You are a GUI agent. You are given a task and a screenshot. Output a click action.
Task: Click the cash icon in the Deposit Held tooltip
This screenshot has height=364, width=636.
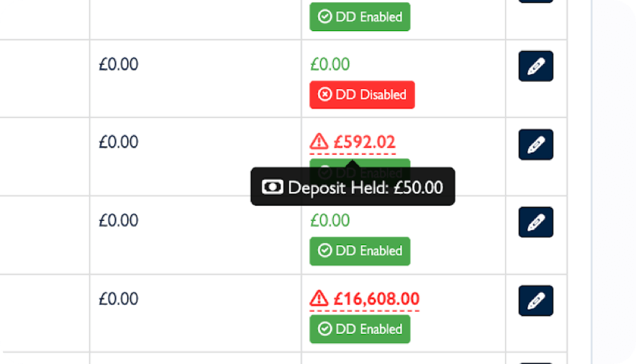272,187
